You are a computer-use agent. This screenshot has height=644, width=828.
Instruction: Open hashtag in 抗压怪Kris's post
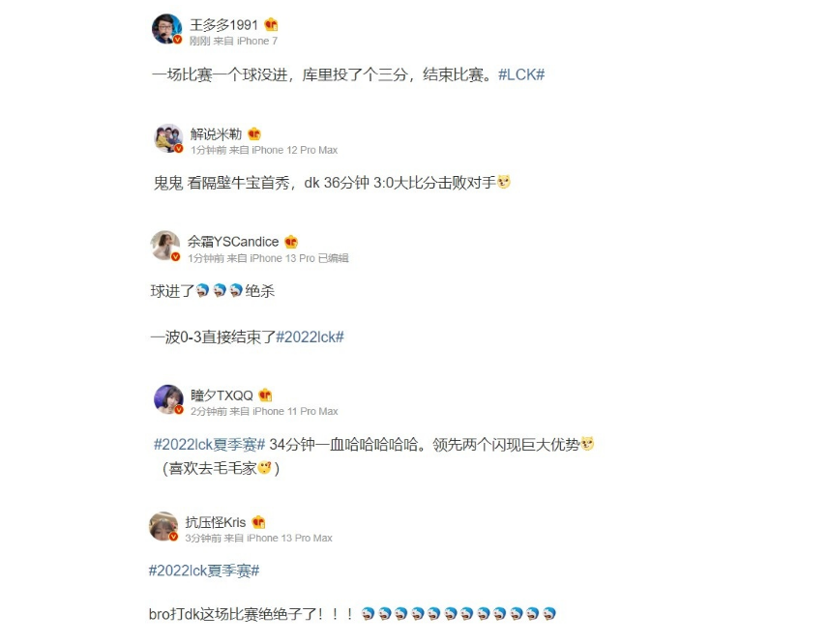(204, 571)
